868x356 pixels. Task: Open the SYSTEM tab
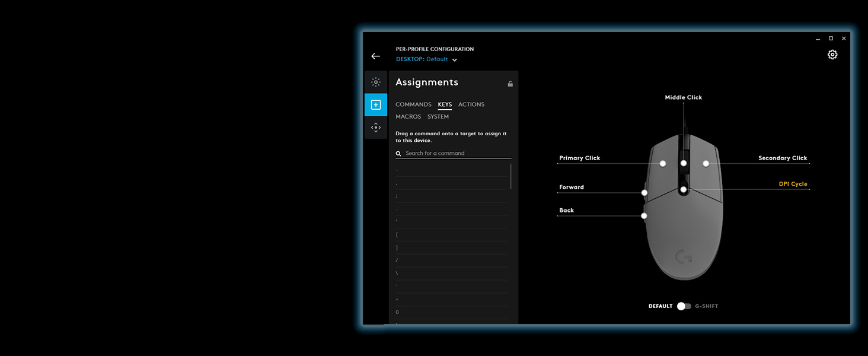pyautogui.click(x=438, y=117)
